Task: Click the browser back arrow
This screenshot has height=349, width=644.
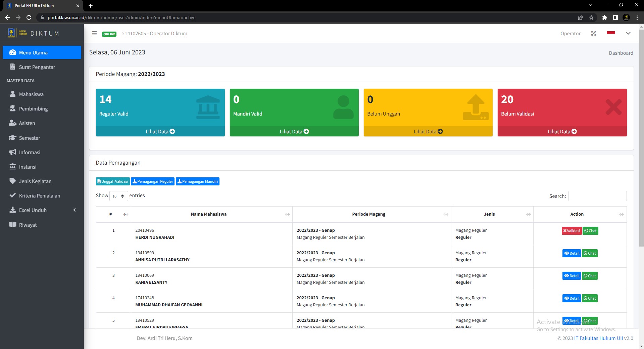Action: pyautogui.click(x=7, y=17)
